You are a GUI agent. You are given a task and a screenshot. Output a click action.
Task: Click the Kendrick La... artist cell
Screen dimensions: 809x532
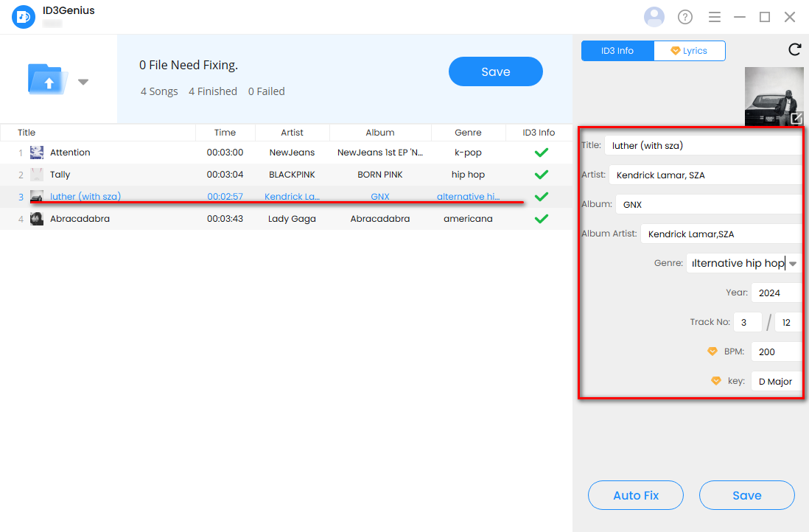(x=292, y=197)
